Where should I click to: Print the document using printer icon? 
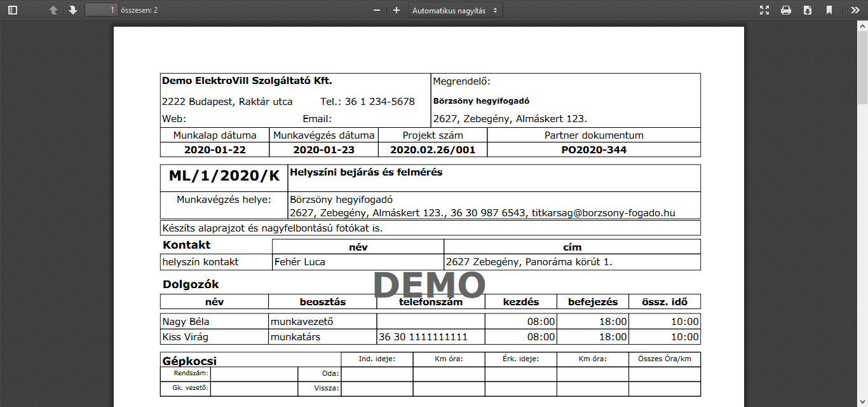786,10
